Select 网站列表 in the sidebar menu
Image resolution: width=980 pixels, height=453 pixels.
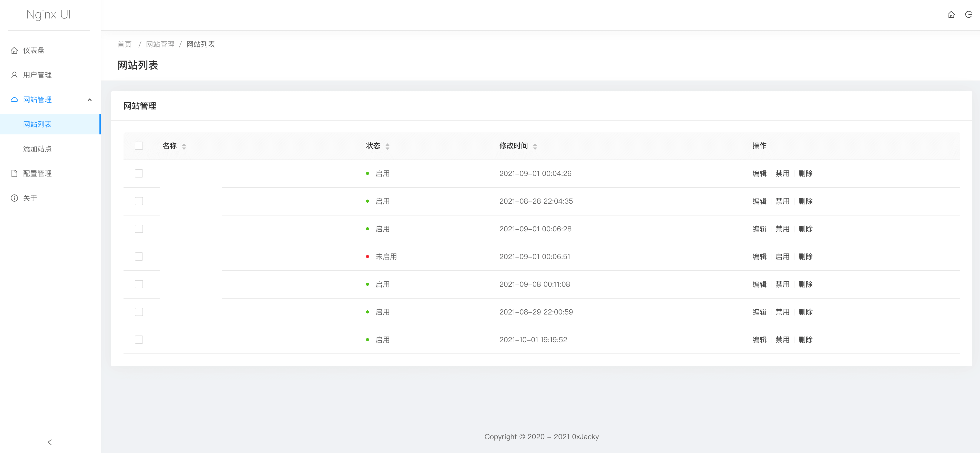coord(37,124)
